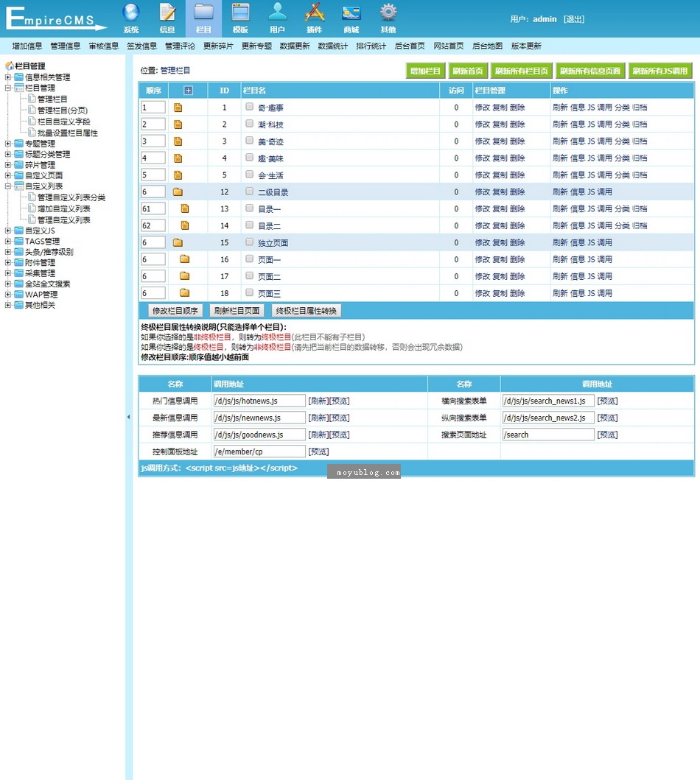Check the 趣·美味 column checkbox
This screenshot has width=700, height=780.
tap(249, 158)
